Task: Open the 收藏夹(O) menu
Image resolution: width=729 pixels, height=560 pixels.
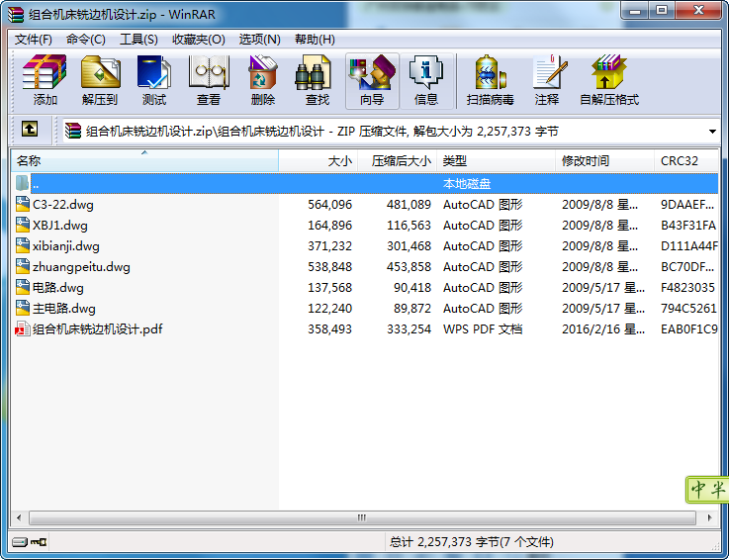Action: 198,40
